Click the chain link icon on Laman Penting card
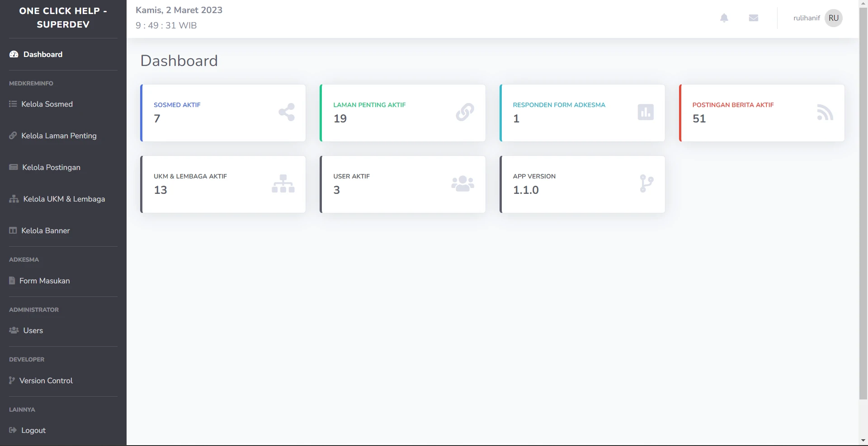This screenshot has width=868, height=446. pyautogui.click(x=465, y=112)
